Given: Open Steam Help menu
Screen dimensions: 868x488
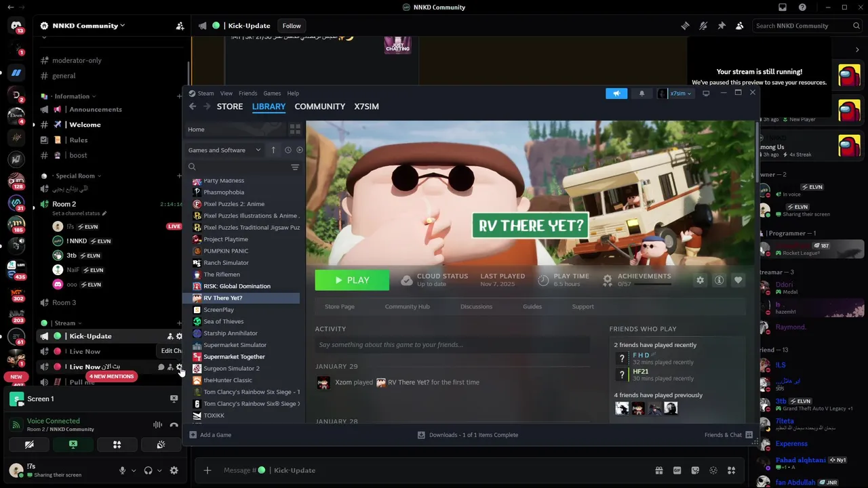Looking at the screenshot, I should coord(293,94).
